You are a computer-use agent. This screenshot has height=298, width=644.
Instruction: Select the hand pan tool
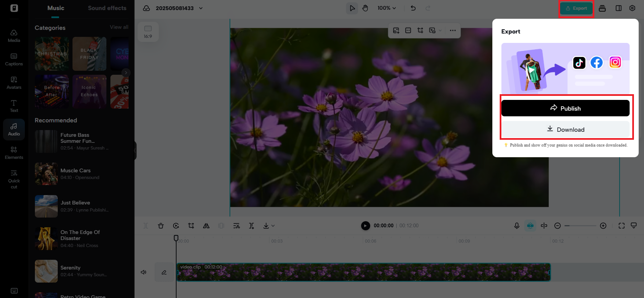point(365,8)
